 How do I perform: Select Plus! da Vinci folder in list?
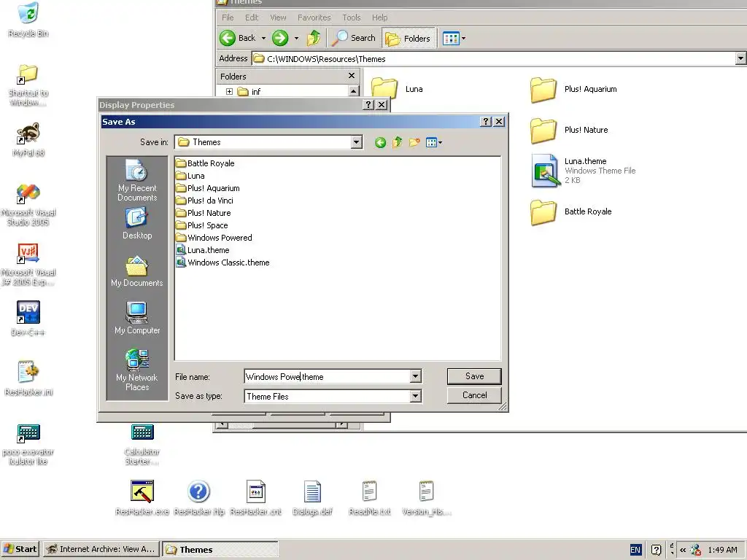coord(205,201)
